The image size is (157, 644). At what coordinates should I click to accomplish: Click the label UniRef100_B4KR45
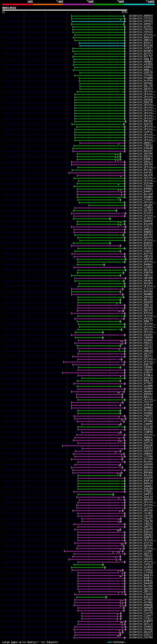click(141, 584)
